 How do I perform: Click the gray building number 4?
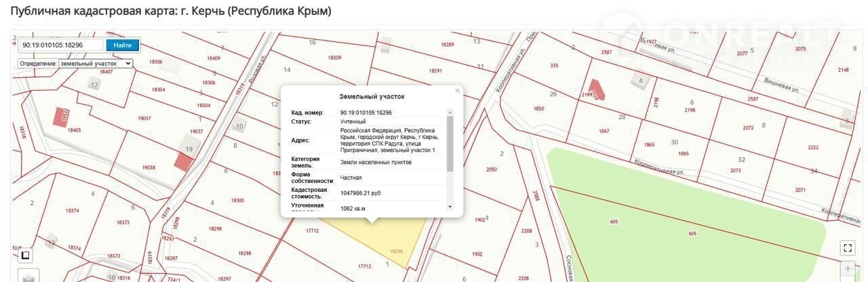pos(641,81)
